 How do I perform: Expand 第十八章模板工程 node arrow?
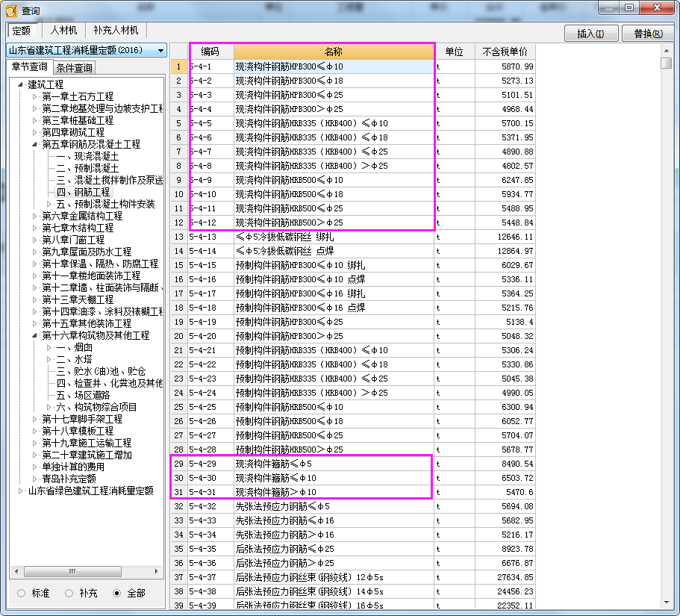click(34, 431)
